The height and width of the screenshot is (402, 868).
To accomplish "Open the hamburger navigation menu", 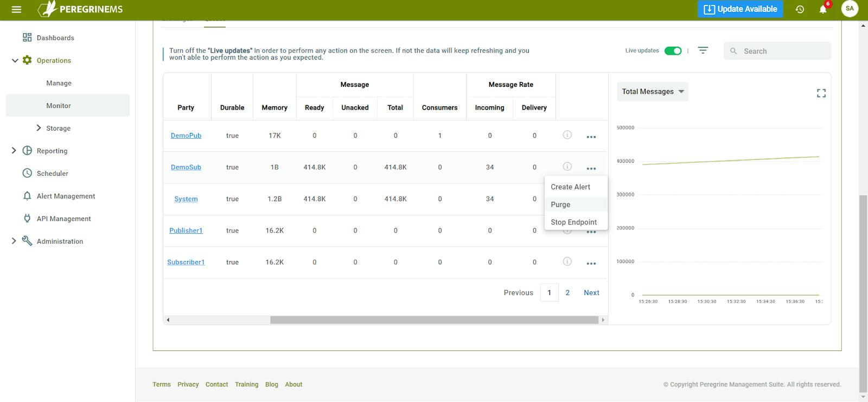I will pyautogui.click(x=16, y=9).
